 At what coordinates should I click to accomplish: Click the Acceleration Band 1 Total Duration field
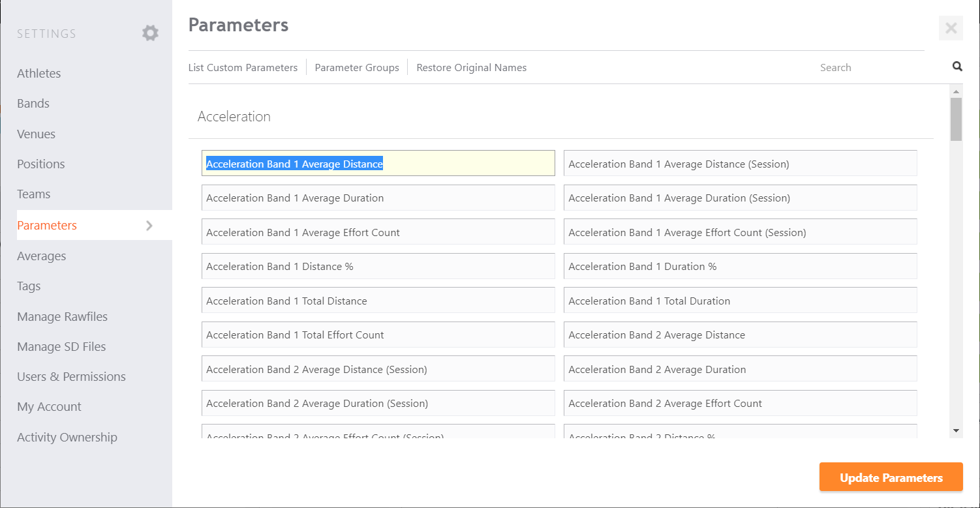(741, 301)
